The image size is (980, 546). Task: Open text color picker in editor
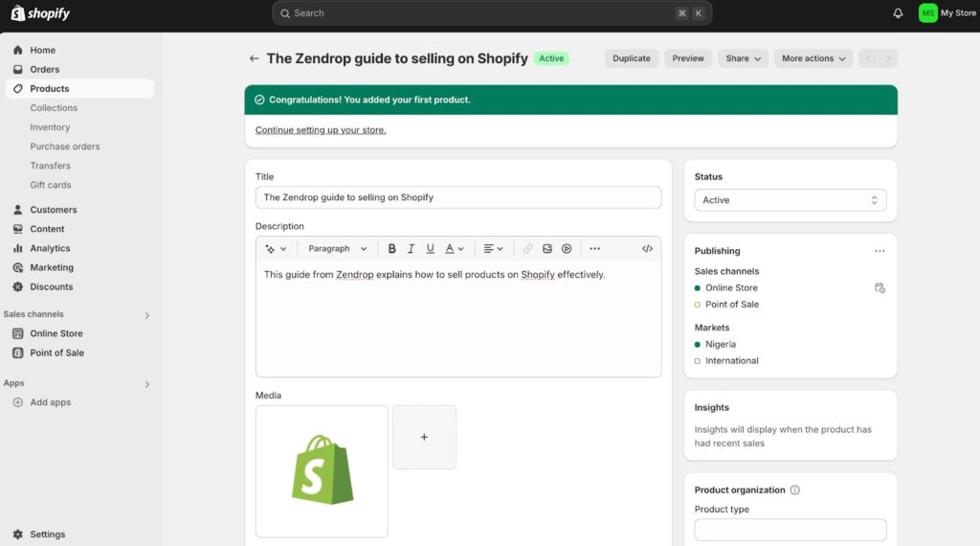tap(455, 248)
